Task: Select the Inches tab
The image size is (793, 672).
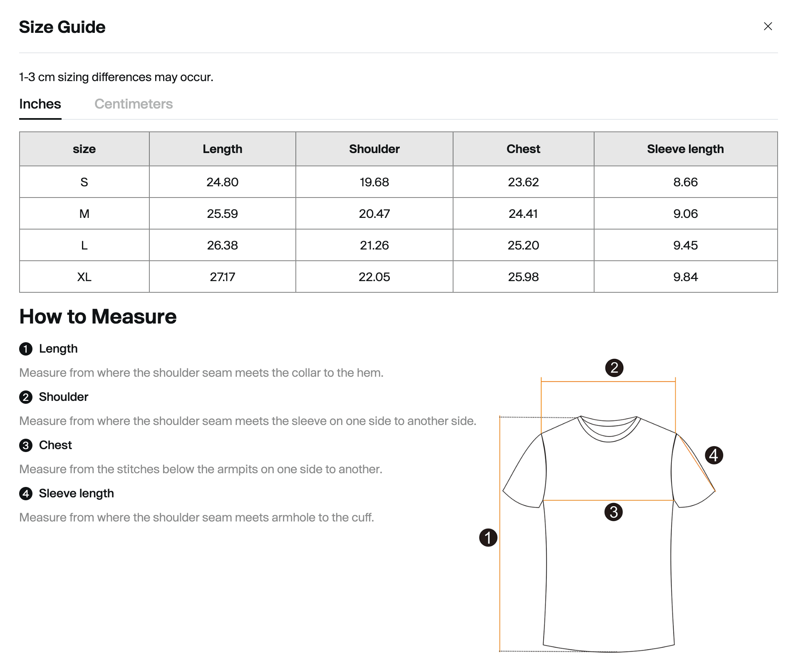Action: (40, 104)
